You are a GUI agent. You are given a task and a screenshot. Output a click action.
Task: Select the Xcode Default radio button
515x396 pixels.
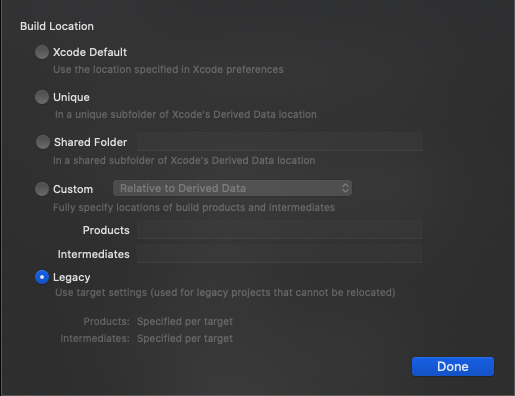click(x=42, y=52)
